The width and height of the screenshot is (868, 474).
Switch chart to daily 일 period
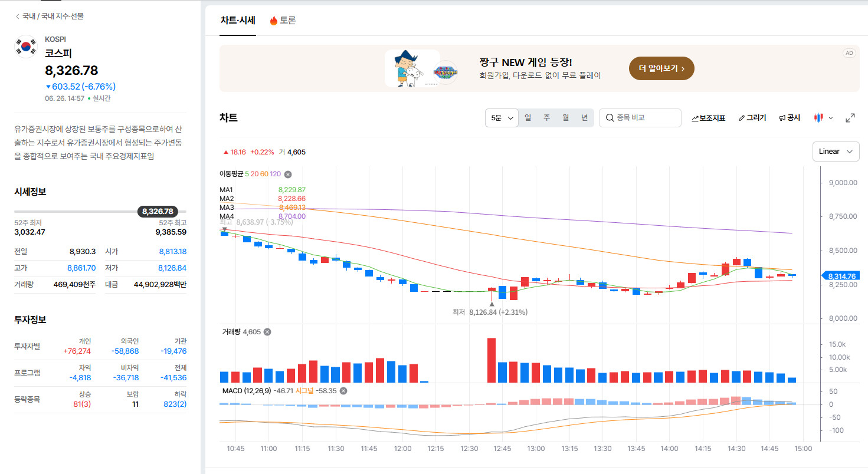click(x=528, y=118)
